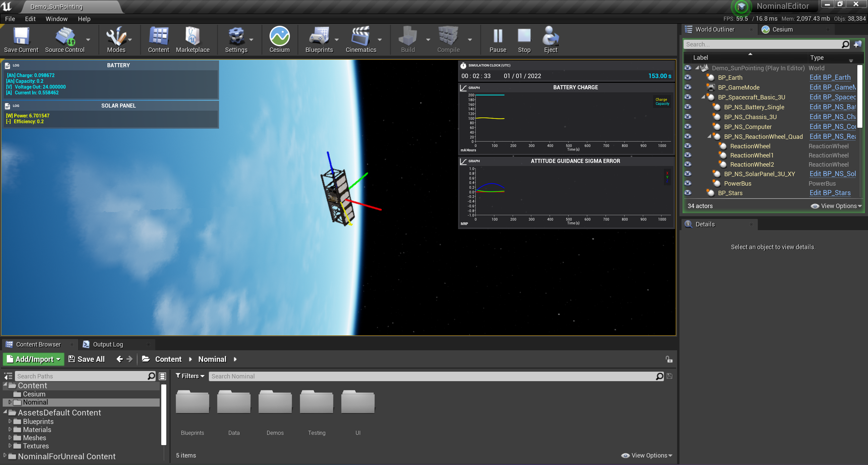Click the Nominal breadcrumb path
The width and height of the screenshot is (868, 465).
212,359
